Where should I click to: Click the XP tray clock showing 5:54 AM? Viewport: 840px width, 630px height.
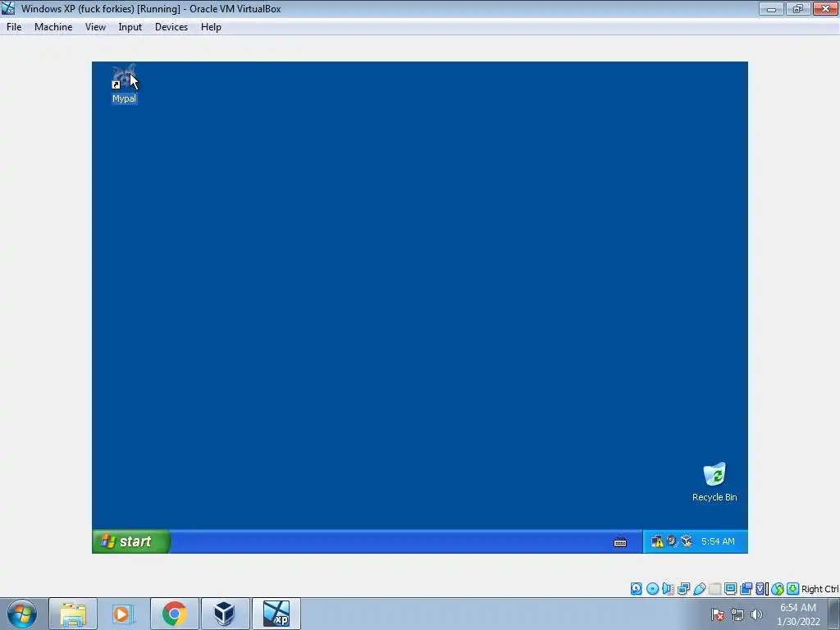(718, 541)
